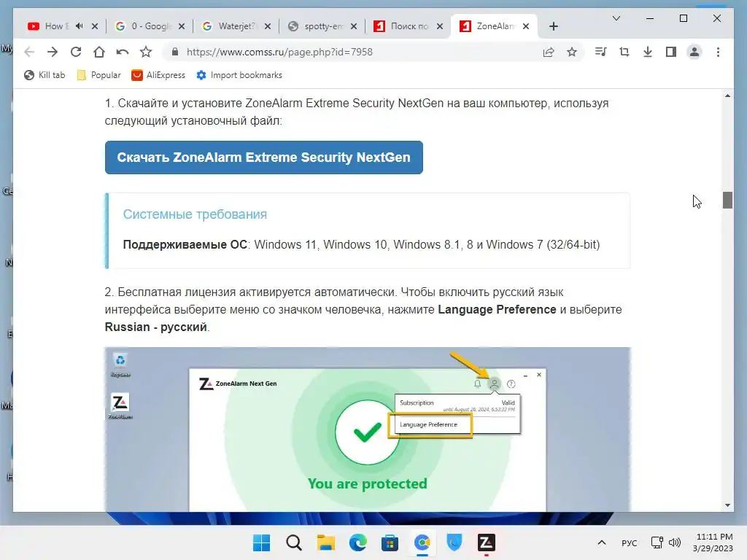Expand the tab search chevron
Image resolution: width=747 pixels, height=560 pixels.
coord(616,18)
